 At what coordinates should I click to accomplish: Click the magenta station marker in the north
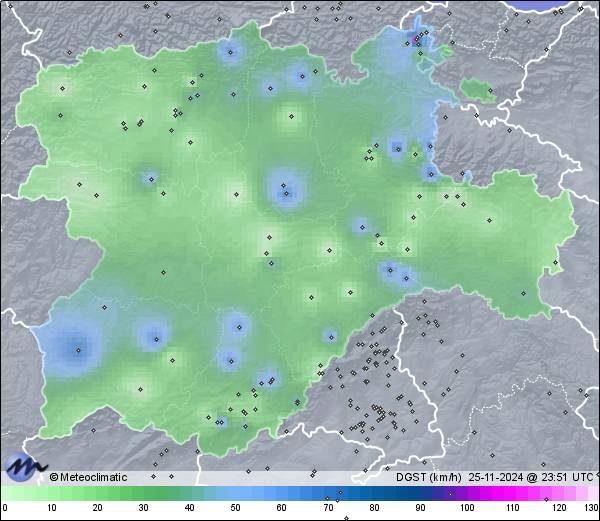tap(414, 39)
